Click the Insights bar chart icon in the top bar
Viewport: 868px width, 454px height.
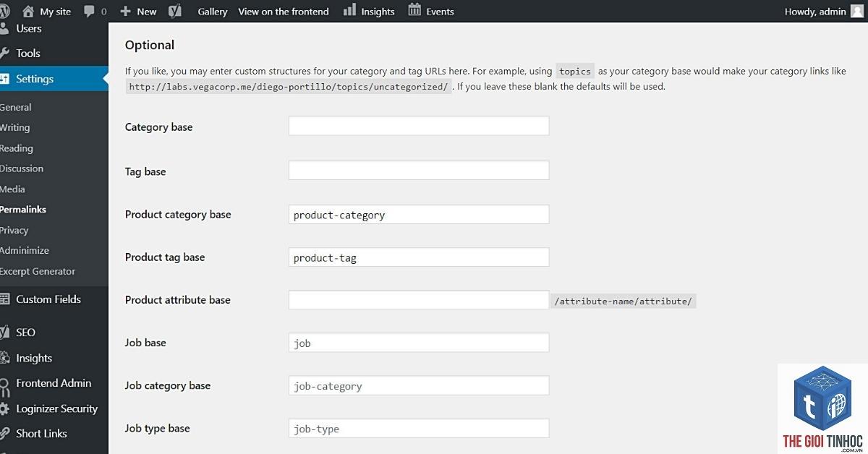(x=349, y=10)
